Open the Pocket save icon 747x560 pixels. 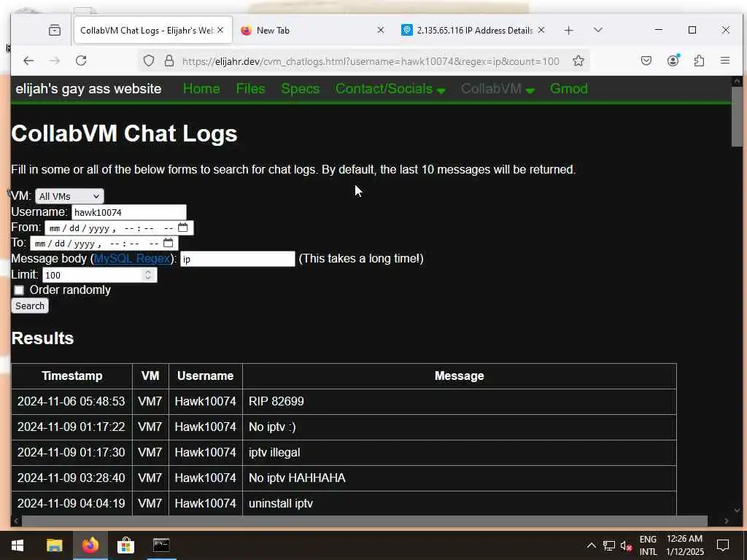click(x=646, y=61)
